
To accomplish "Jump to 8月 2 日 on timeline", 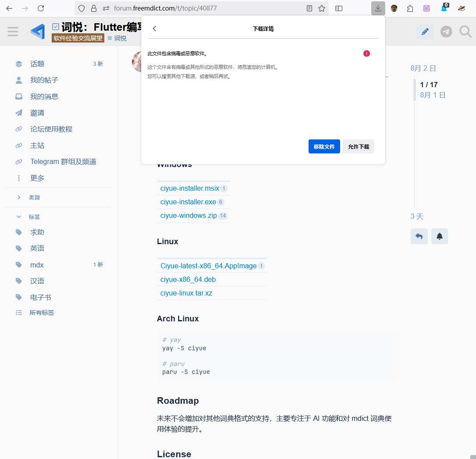I will click(x=423, y=68).
